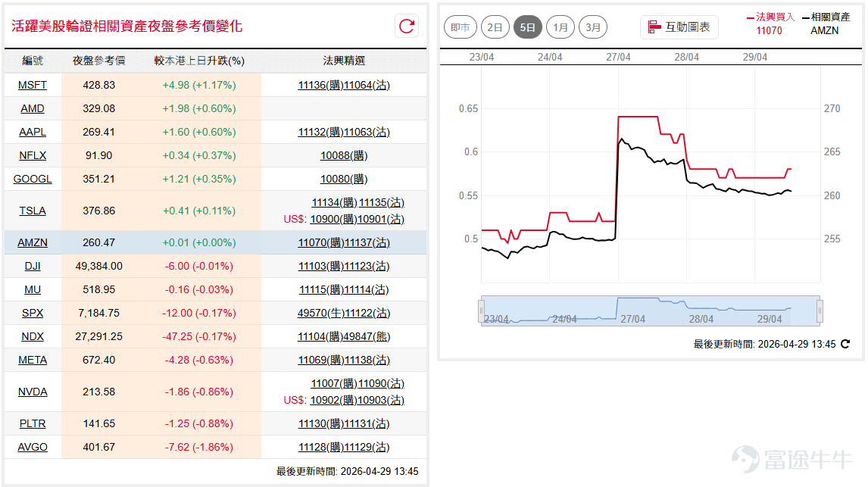Open warrant 11069(購) in META row

320,361
